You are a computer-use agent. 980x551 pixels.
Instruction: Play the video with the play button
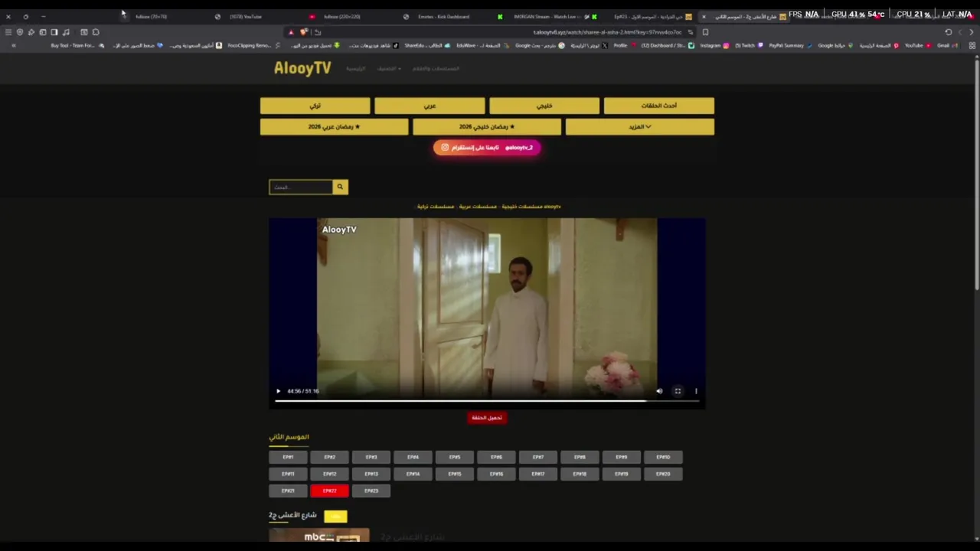click(279, 391)
